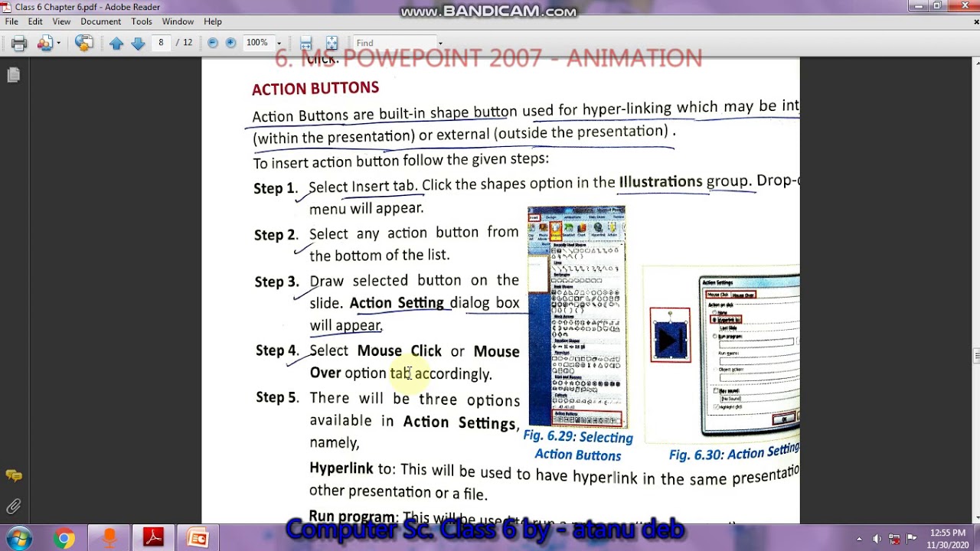Open the View menu
Image resolution: width=980 pixels, height=551 pixels.
pyautogui.click(x=61, y=21)
